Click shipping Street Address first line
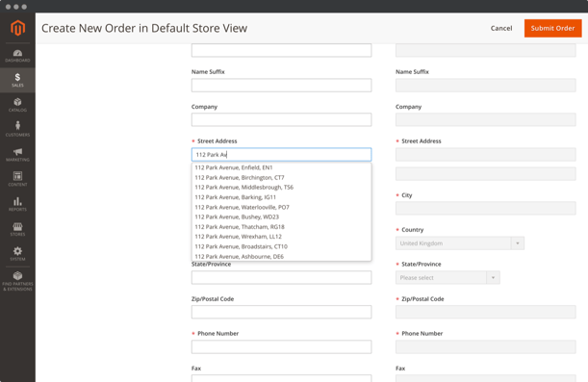Viewport: 588px width, 382px height. [486, 155]
